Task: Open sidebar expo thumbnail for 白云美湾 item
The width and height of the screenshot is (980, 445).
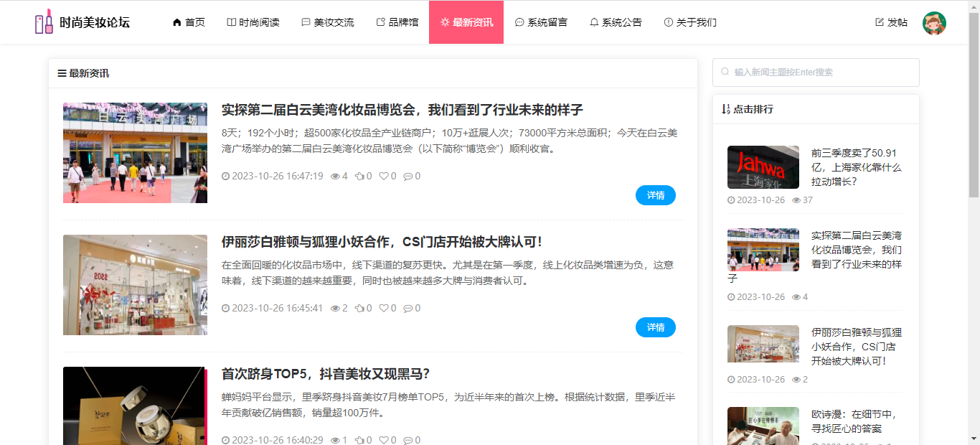Action: 763,250
